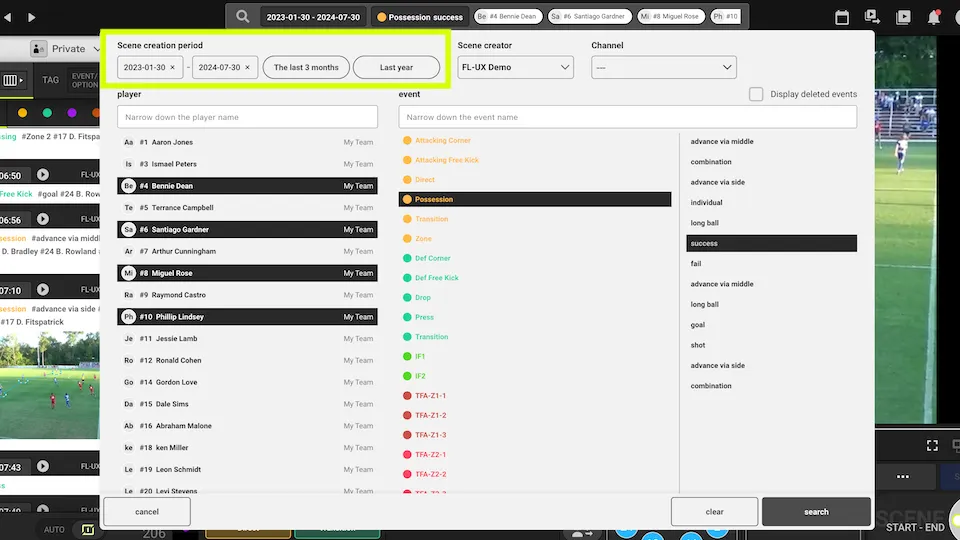Clear all search filters
The image size is (960, 540).
(x=714, y=512)
